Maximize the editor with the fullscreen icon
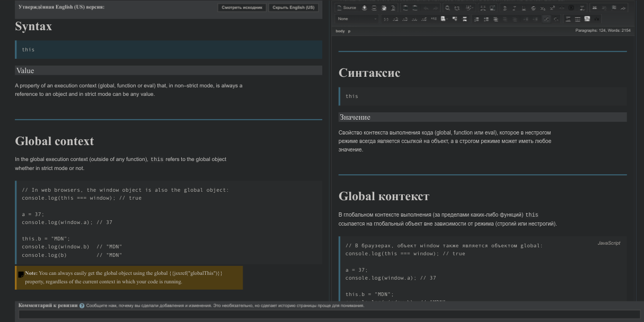 coord(483,7)
